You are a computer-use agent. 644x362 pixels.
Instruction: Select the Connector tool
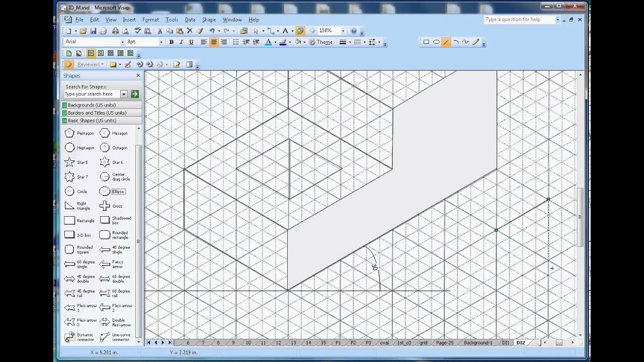[x=271, y=31]
